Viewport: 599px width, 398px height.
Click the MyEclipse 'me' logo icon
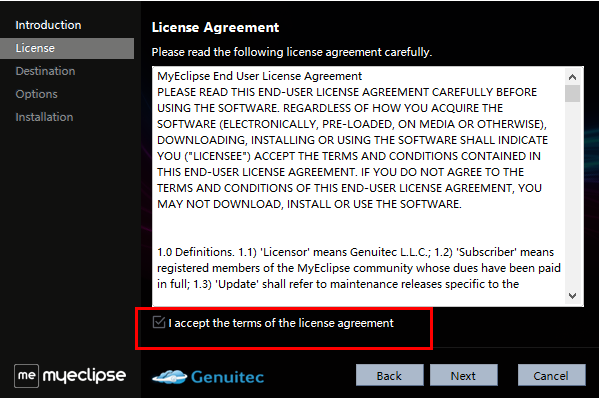tap(26, 376)
